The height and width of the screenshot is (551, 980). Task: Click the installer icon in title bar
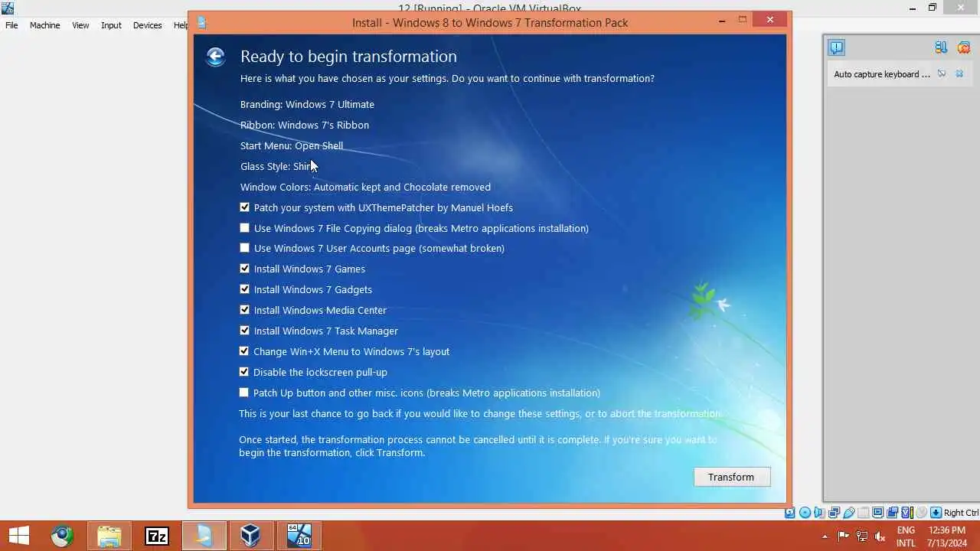202,22
